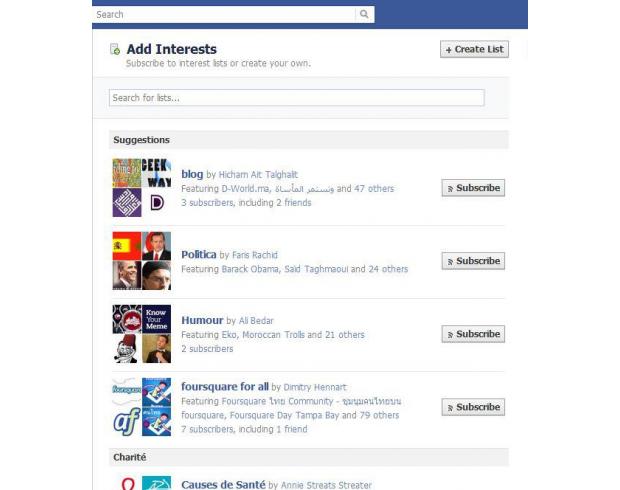
Task: Open the Causes de Santé list link
Action: pyautogui.click(x=223, y=484)
